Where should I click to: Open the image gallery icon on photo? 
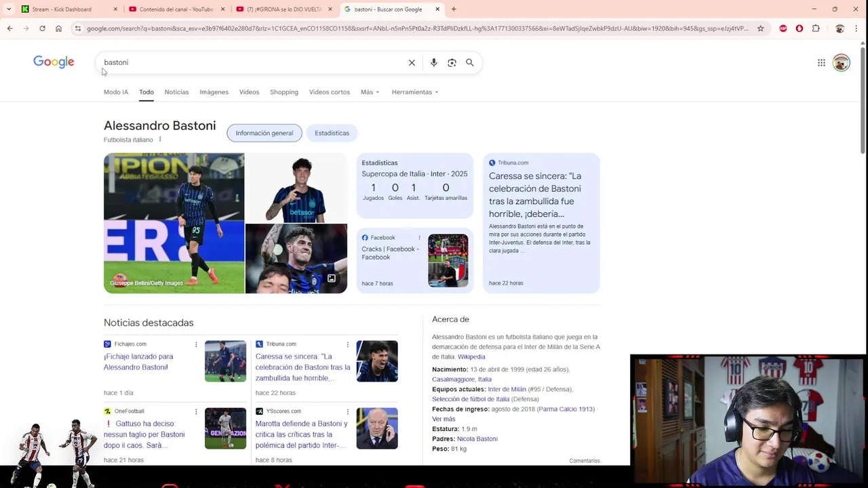[332, 279]
